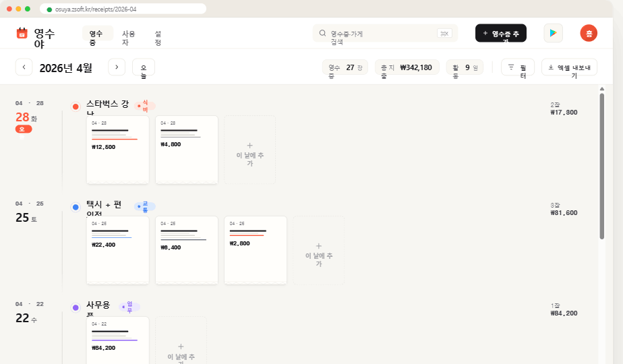This screenshot has width=623, height=364.
Task: Click the scrollbar up arrow
Action: (602, 89)
